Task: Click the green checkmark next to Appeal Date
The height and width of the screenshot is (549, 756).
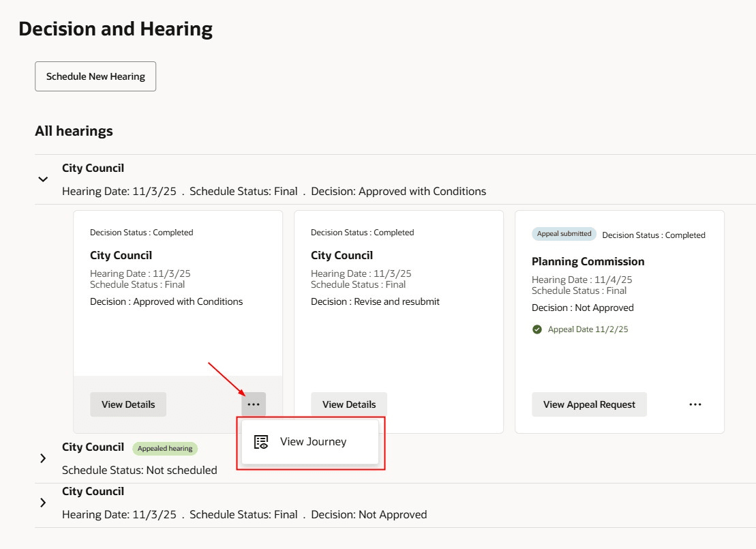Action: point(538,328)
